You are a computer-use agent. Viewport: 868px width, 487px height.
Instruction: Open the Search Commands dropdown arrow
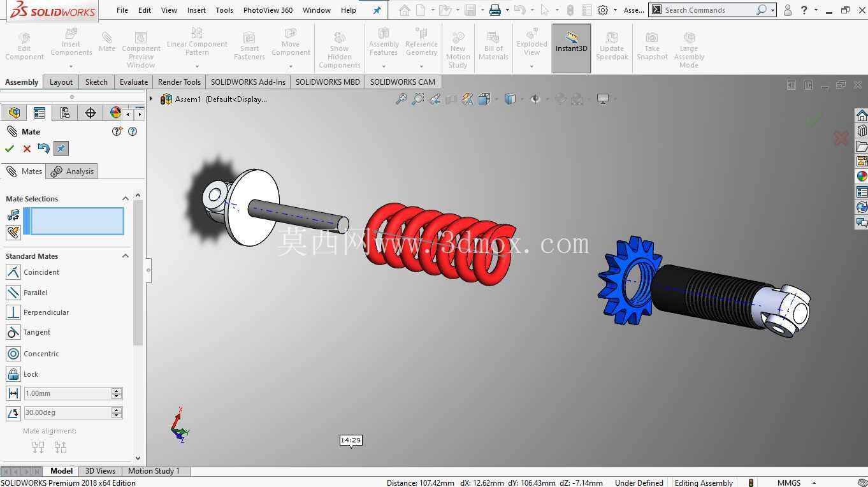[772, 10]
